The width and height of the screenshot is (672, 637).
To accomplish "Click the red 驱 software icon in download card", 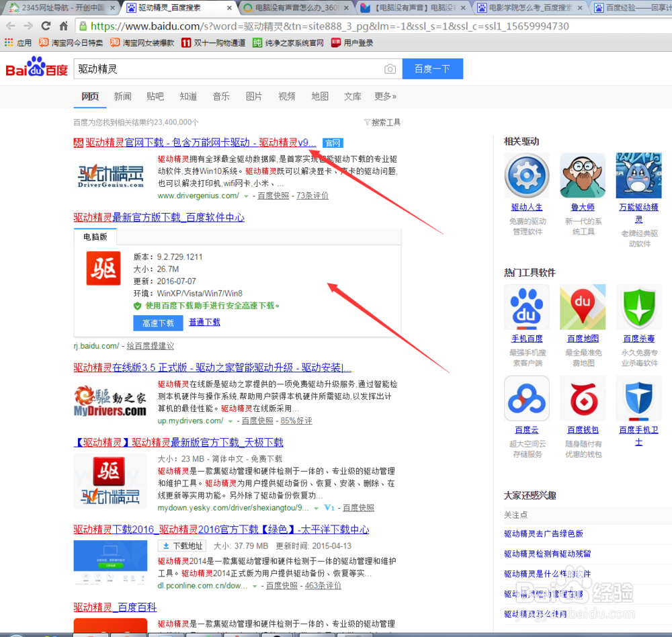I will (103, 268).
